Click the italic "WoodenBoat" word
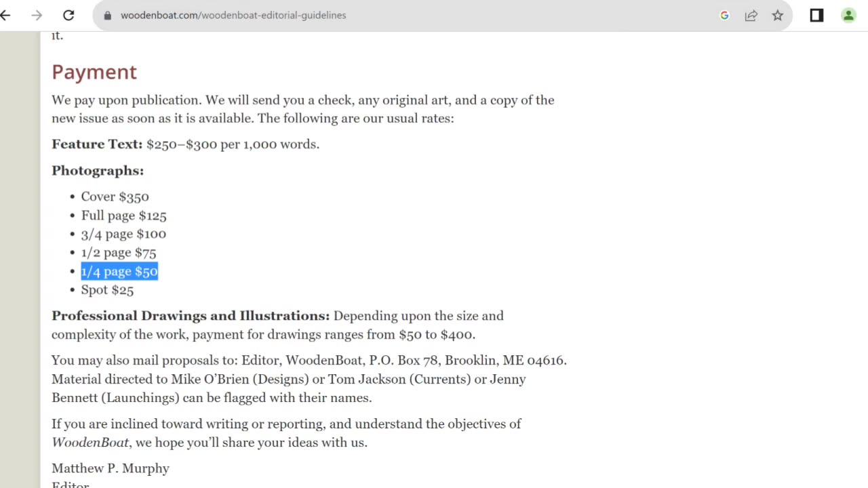Viewport: 868px width, 488px height. 90,443
